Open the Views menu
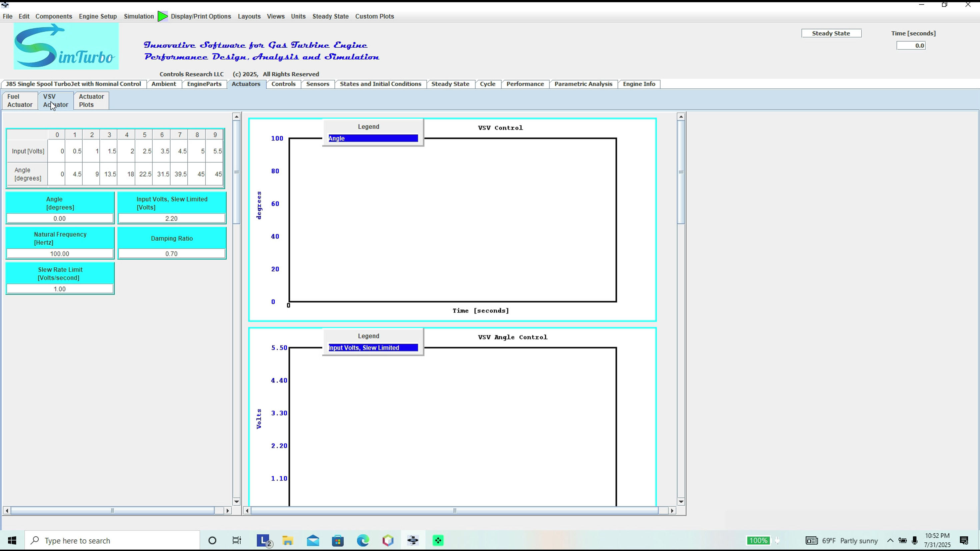 point(276,16)
